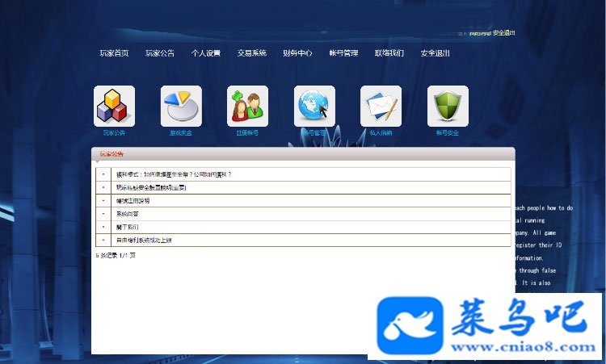606x364 pixels.
Task: Open 交易系统 menu item
Action: pos(252,53)
